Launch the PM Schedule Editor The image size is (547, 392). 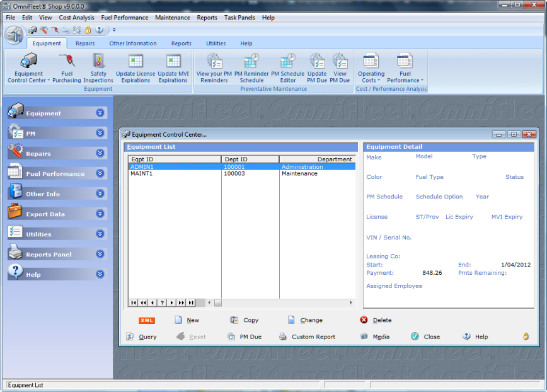click(287, 68)
